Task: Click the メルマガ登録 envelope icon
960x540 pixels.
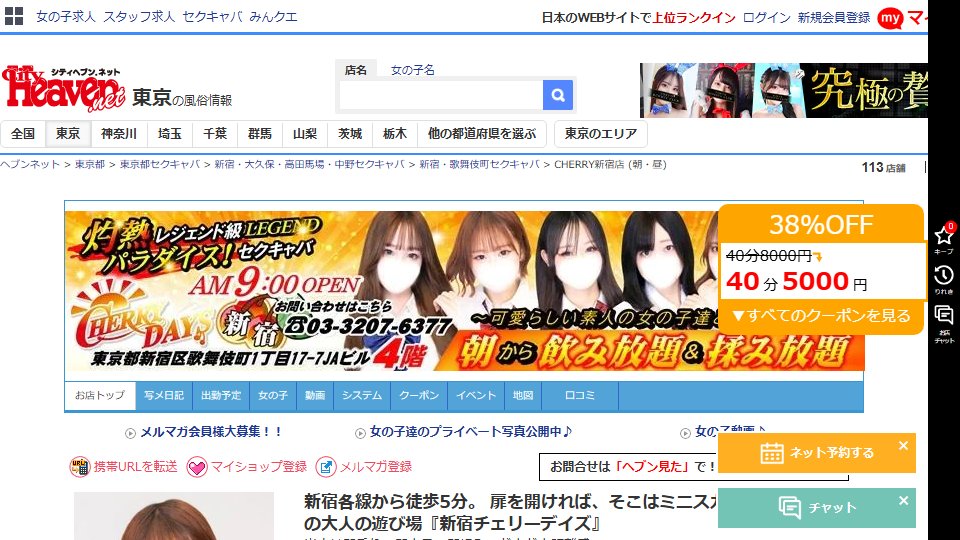Action: coord(326,467)
